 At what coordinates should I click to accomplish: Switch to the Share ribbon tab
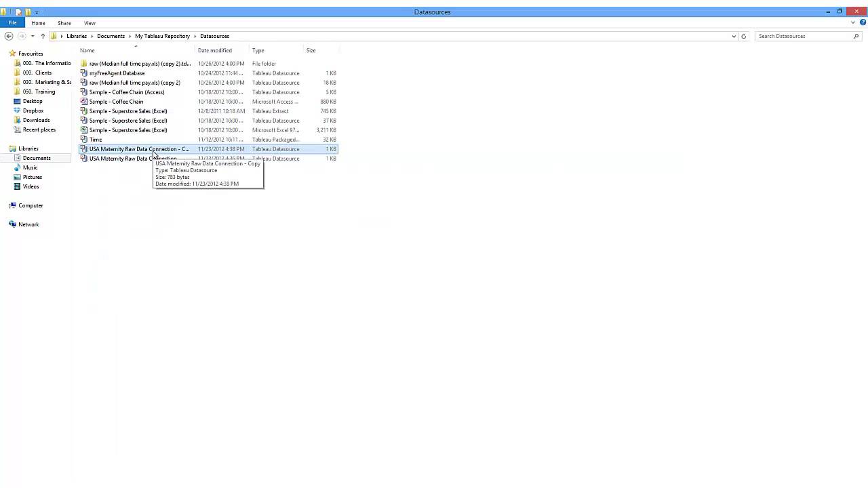tap(64, 23)
